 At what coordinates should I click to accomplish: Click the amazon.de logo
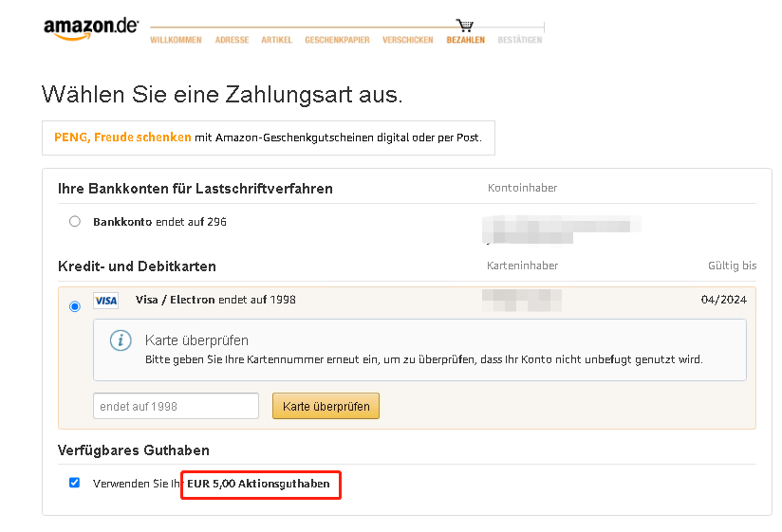pos(91,28)
